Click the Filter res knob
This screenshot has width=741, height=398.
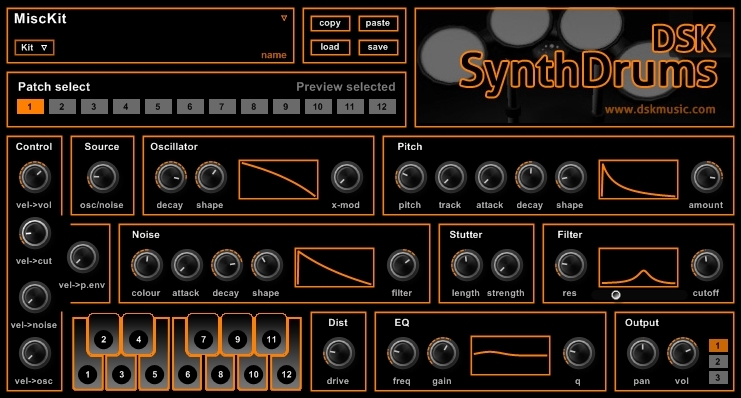(x=570, y=265)
